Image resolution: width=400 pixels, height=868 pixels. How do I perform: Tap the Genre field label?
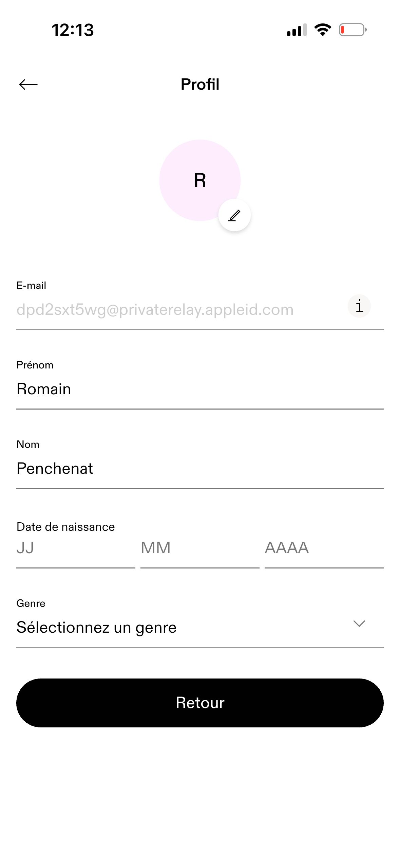[31, 603]
